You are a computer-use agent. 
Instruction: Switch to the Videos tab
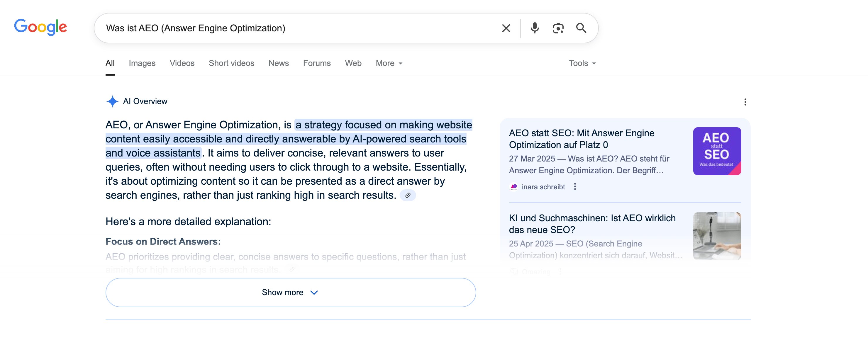pyautogui.click(x=182, y=63)
